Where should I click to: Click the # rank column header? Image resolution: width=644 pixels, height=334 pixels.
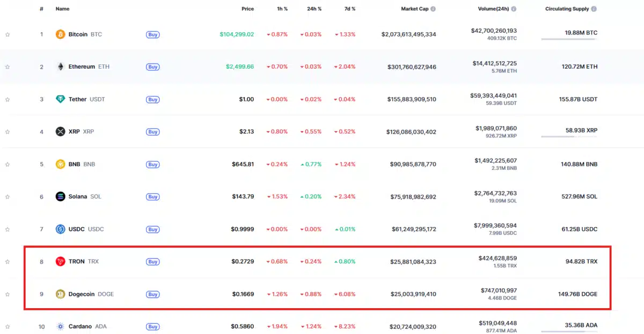[41, 9]
